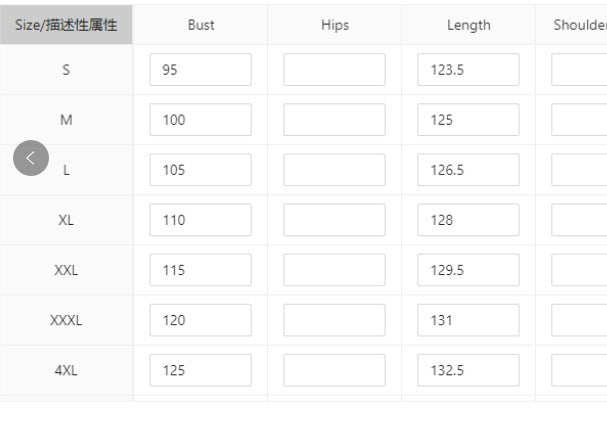Edit the 4XL Length field showing 132.5

coord(468,370)
